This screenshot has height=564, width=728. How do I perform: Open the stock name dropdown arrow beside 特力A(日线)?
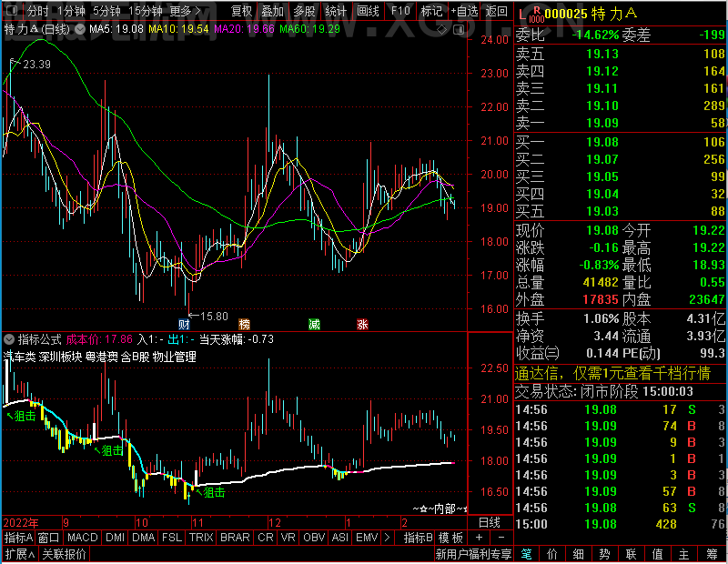tap(80, 29)
